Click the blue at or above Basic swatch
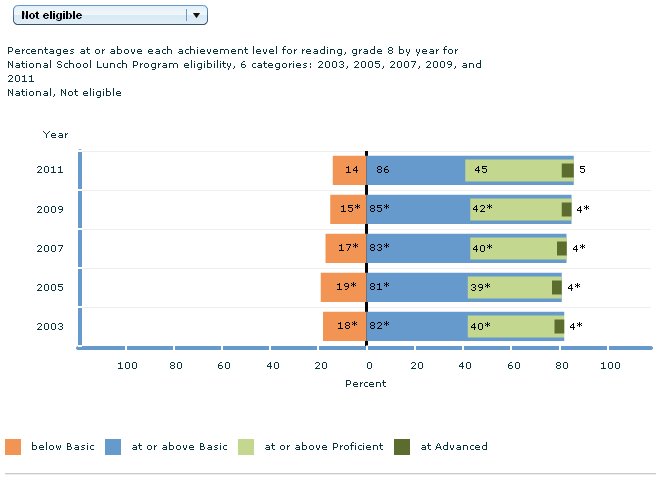 tap(113, 447)
